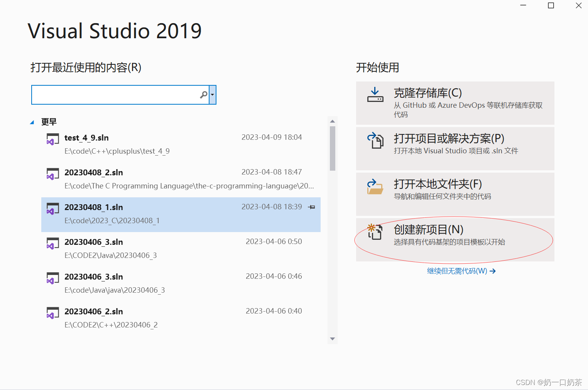Open 20230406_3.sln in E:\code\Java\java

coord(181,284)
